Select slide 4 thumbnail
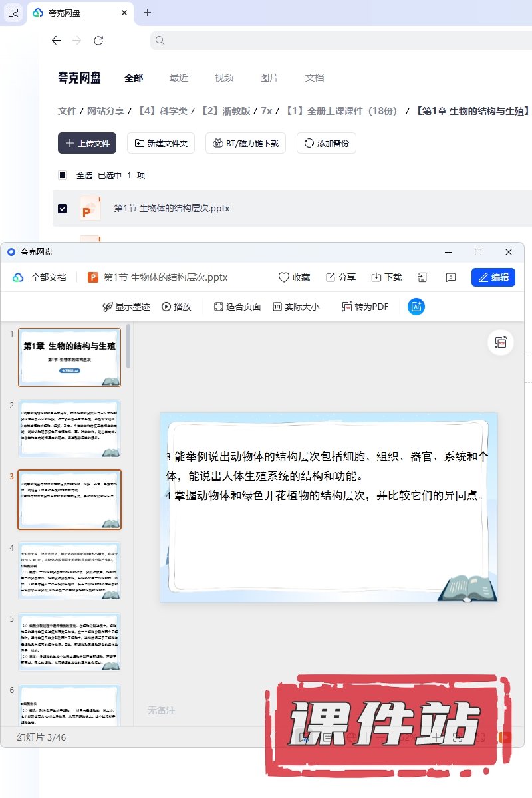Screen dimensions: 532x798 (69, 571)
